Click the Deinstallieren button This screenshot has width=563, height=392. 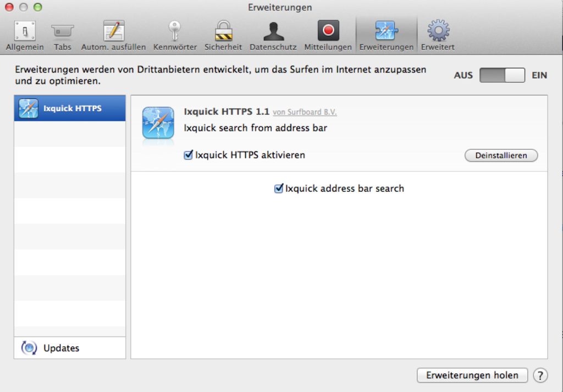click(501, 156)
